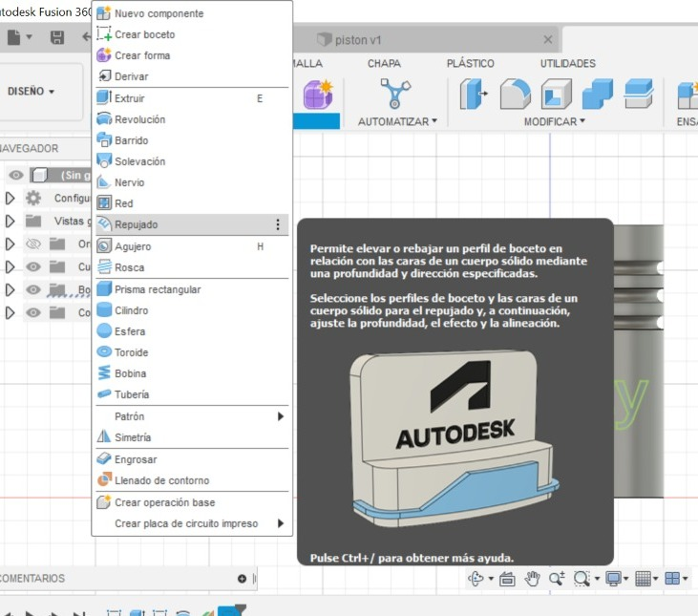The height and width of the screenshot is (616, 698).
Task: Select the Tubería pipe tool
Action: click(192, 394)
